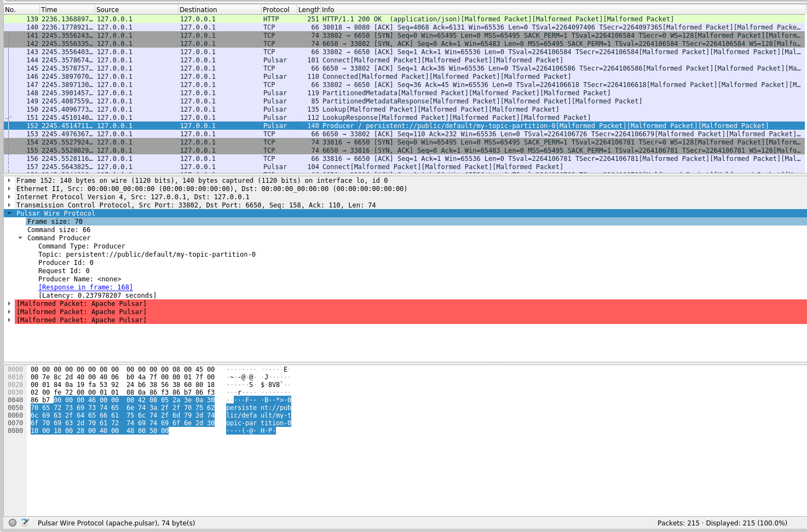Select packet 157 Connect row

pos(404,166)
